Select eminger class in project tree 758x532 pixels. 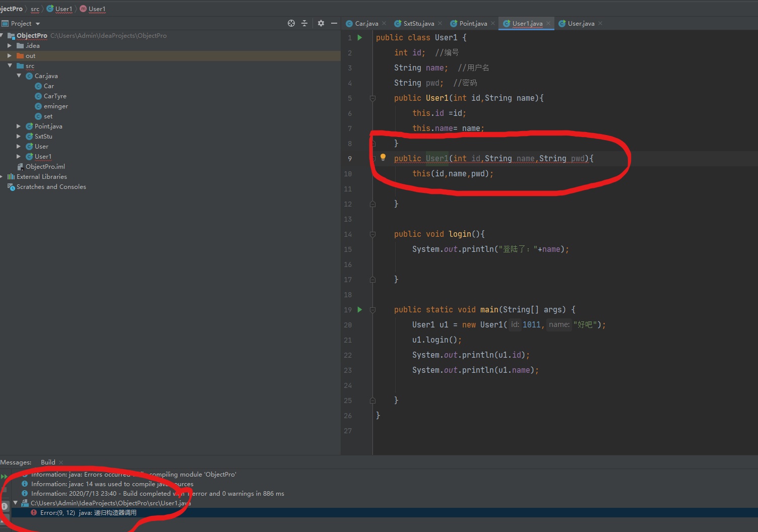pos(56,106)
